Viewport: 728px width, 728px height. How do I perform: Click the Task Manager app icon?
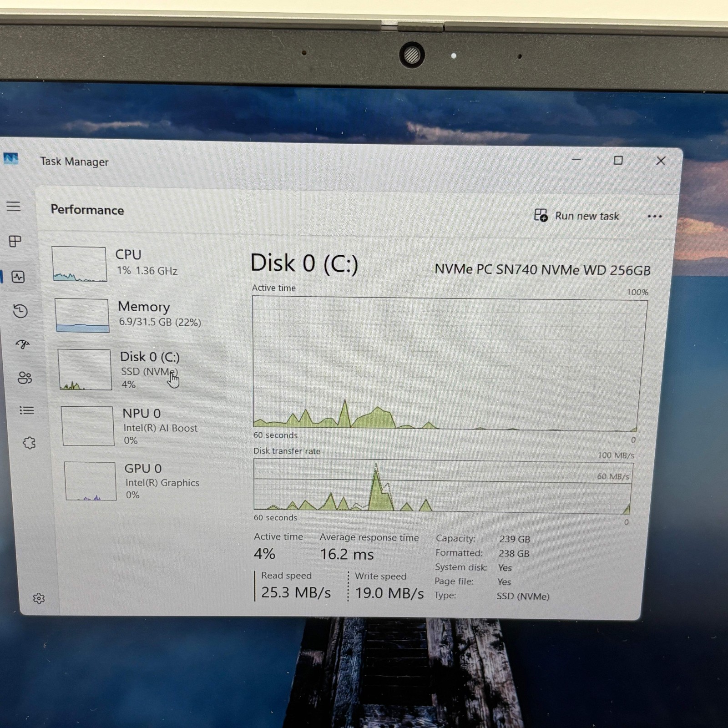coord(11,159)
